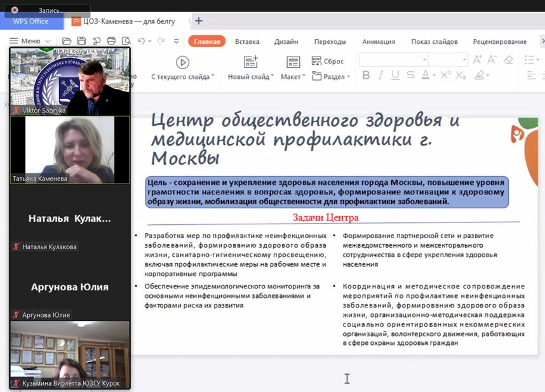Click the Новый слайд icon

point(251,62)
